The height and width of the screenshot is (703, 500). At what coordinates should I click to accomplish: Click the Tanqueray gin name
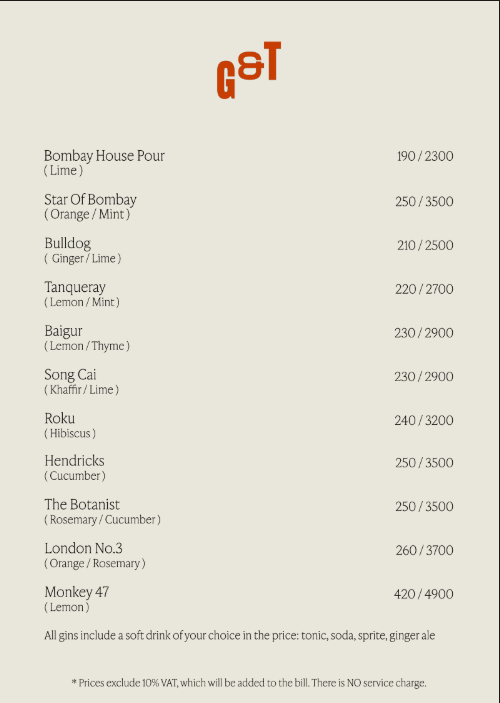[x=75, y=287]
